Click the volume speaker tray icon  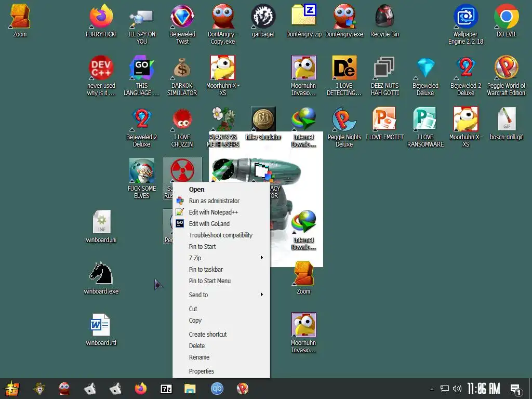click(457, 389)
